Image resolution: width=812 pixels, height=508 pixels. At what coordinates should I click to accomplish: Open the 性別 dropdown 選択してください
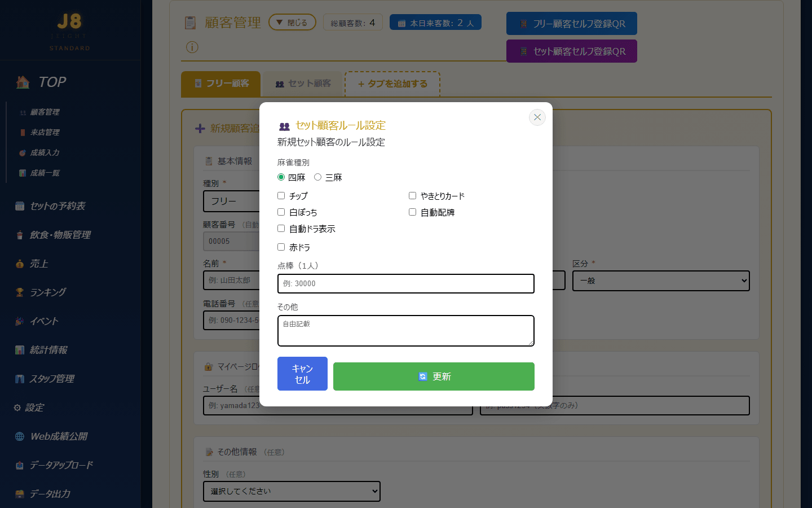292,491
